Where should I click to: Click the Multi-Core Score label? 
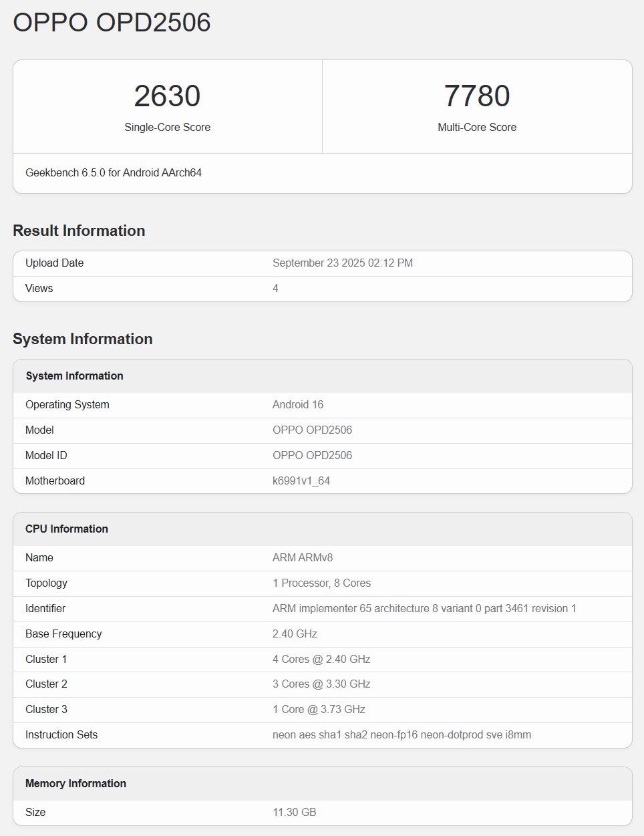476,127
